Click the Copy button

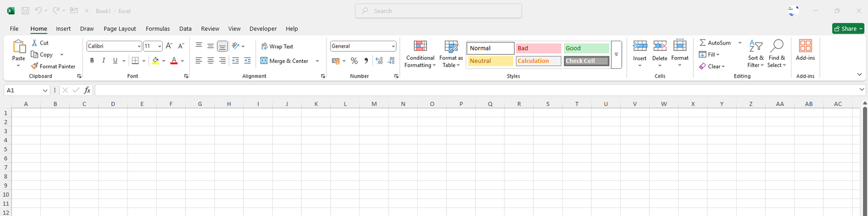pos(42,55)
